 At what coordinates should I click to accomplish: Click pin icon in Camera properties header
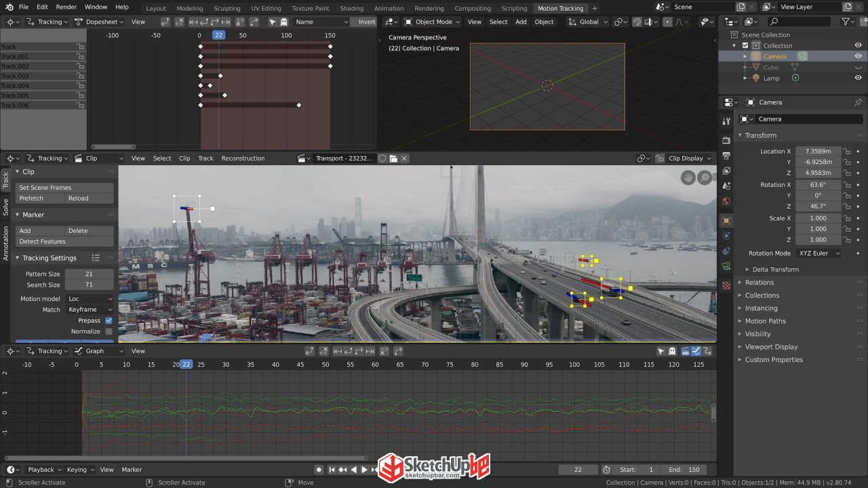[858, 102]
